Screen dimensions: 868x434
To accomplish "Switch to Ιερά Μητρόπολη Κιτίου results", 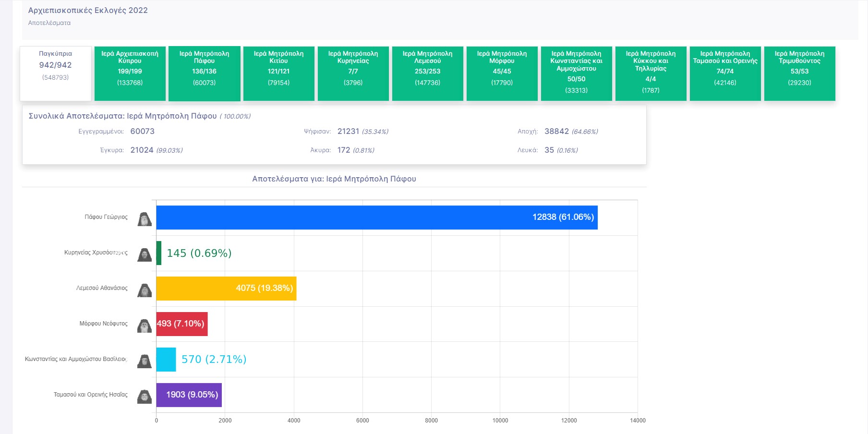I will (279, 73).
